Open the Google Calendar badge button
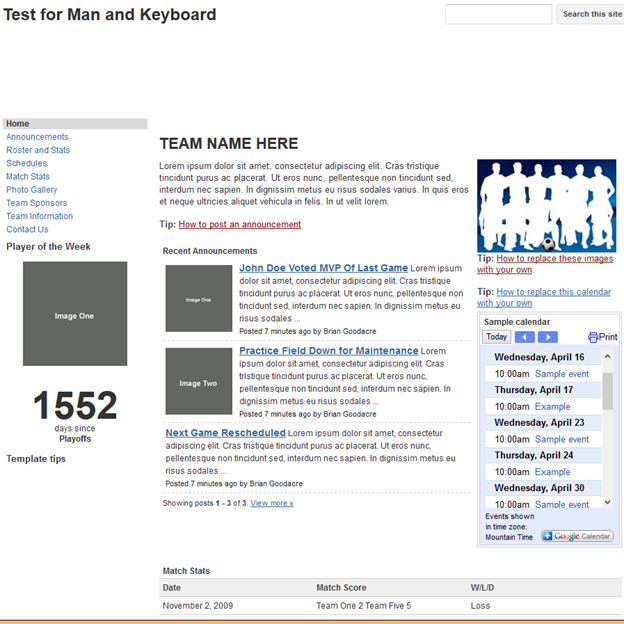Screen dimensions: 624x624 tap(577, 536)
